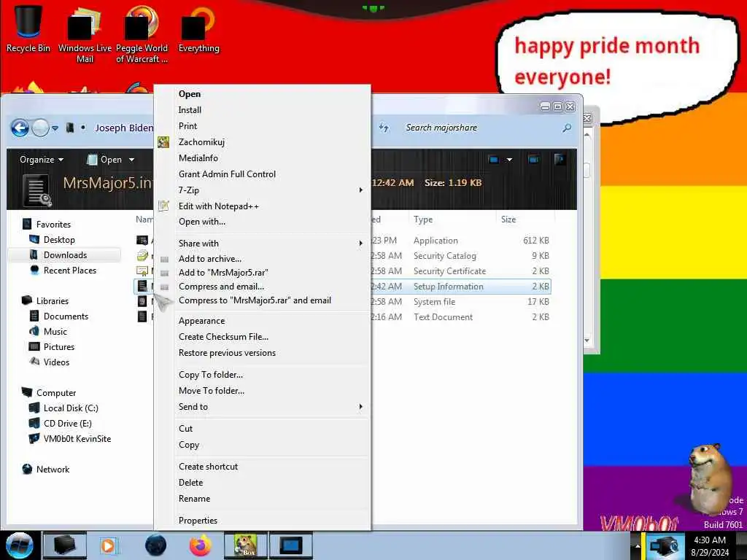
Task: Click the Zachomikuj icon in the menu
Action: [x=163, y=142]
